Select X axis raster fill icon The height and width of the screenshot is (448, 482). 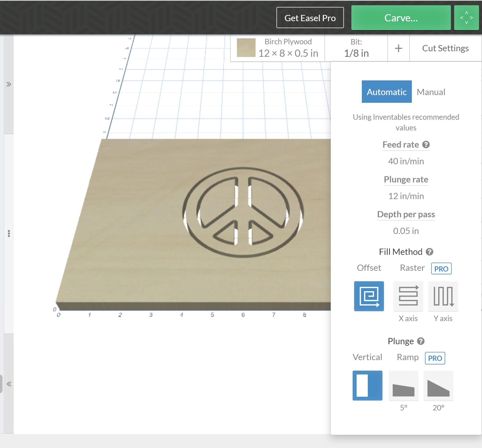tap(408, 296)
